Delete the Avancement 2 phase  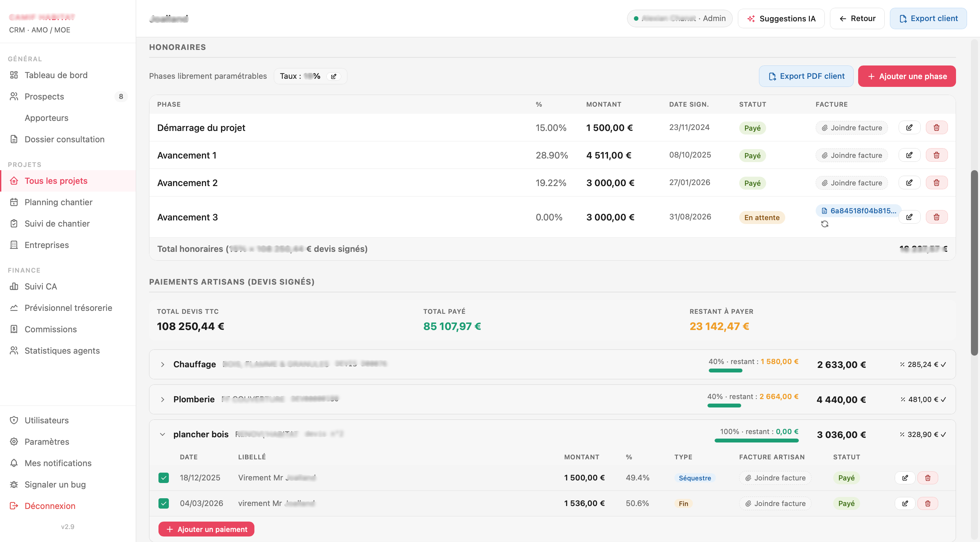tap(936, 183)
